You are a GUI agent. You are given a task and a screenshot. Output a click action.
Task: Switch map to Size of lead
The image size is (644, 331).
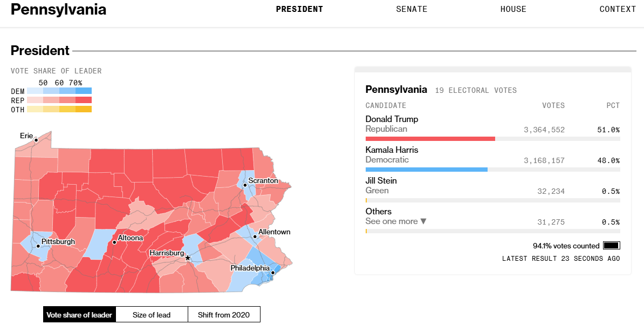(152, 315)
